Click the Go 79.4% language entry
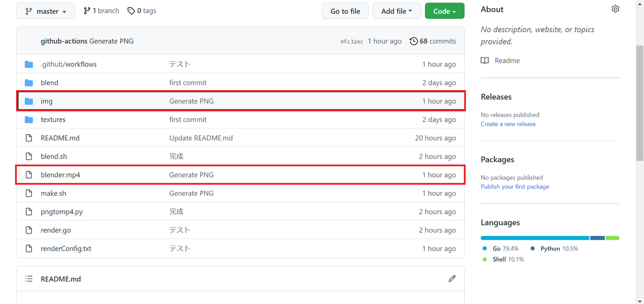The width and height of the screenshot is (644, 304). 501,249
